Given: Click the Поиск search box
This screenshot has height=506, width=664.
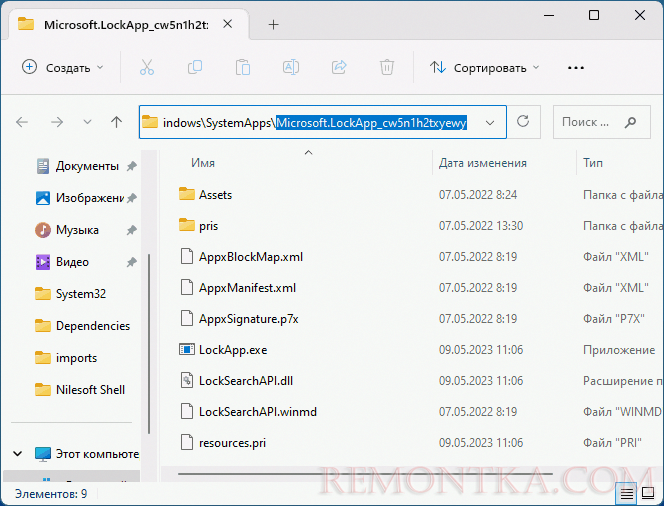Looking at the screenshot, I should coord(601,122).
